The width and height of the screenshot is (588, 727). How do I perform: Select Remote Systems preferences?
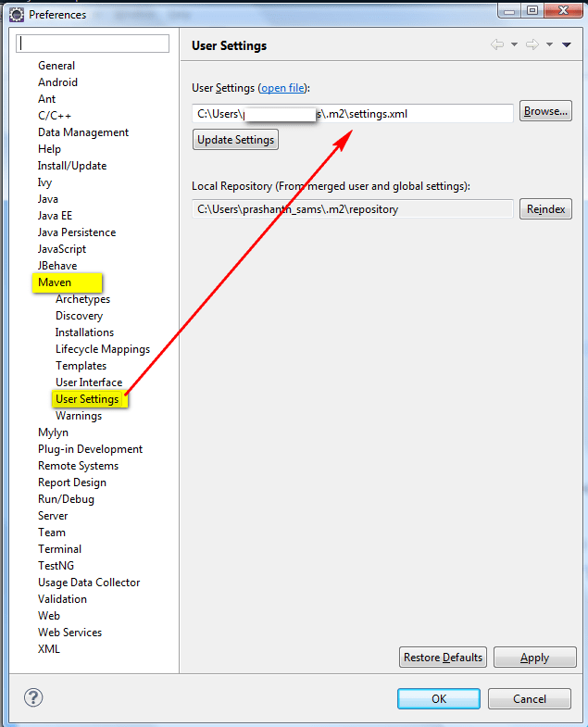coord(79,467)
